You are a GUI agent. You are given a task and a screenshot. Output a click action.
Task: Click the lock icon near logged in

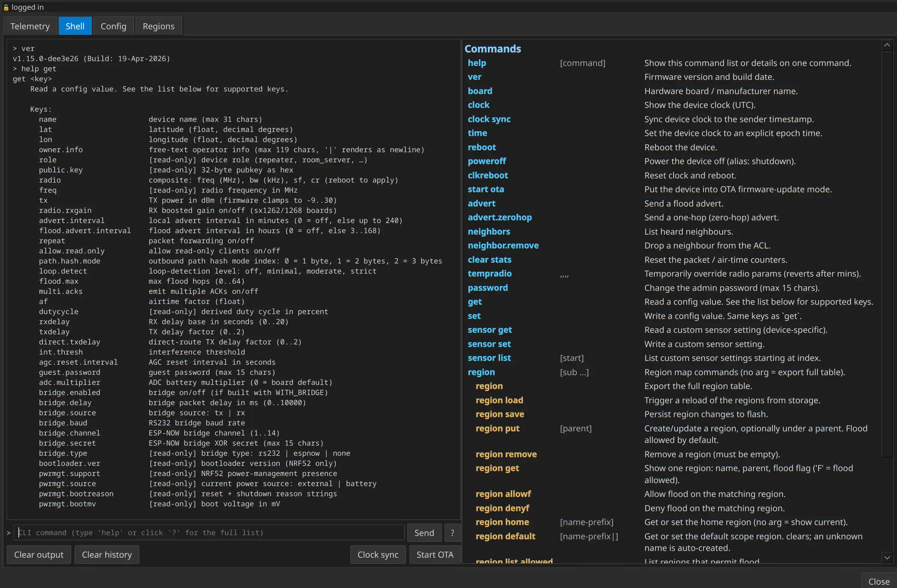point(6,7)
